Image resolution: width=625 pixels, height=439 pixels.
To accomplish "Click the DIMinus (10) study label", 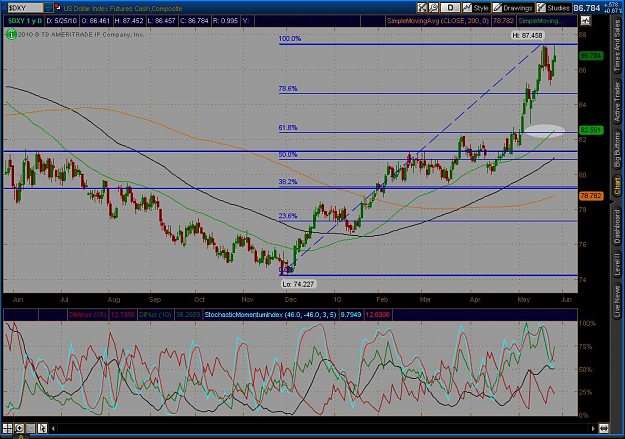I will (87, 315).
